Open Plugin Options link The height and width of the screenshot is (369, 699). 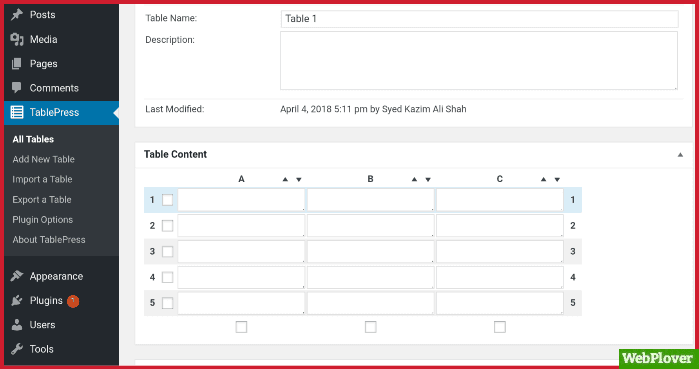point(42,219)
